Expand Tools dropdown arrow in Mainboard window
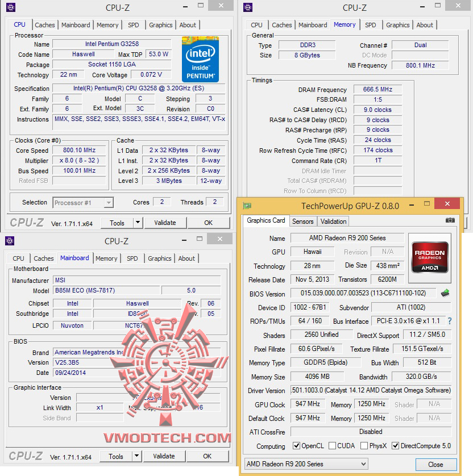The height and width of the screenshot is (476, 473). pyautogui.click(x=136, y=456)
